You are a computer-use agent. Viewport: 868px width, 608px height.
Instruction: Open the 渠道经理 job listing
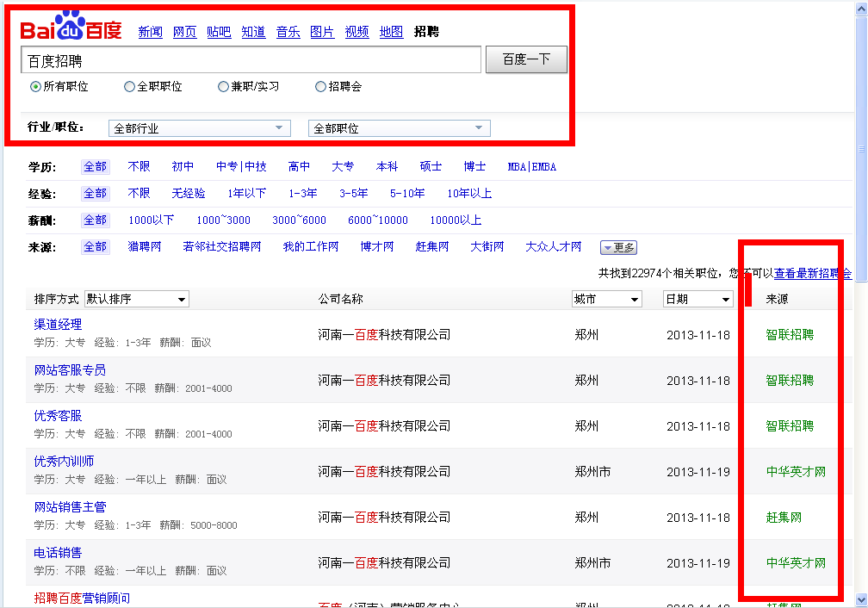click(x=59, y=325)
